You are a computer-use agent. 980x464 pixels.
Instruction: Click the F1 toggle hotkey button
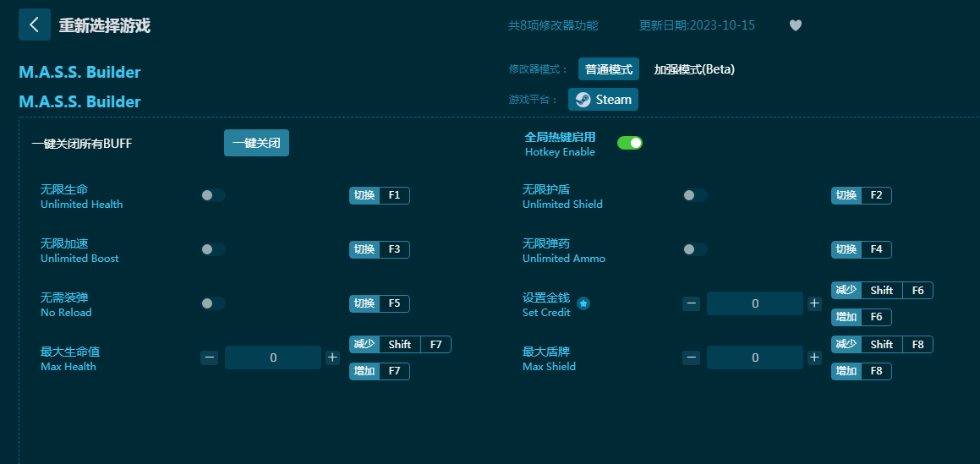pyautogui.click(x=380, y=195)
